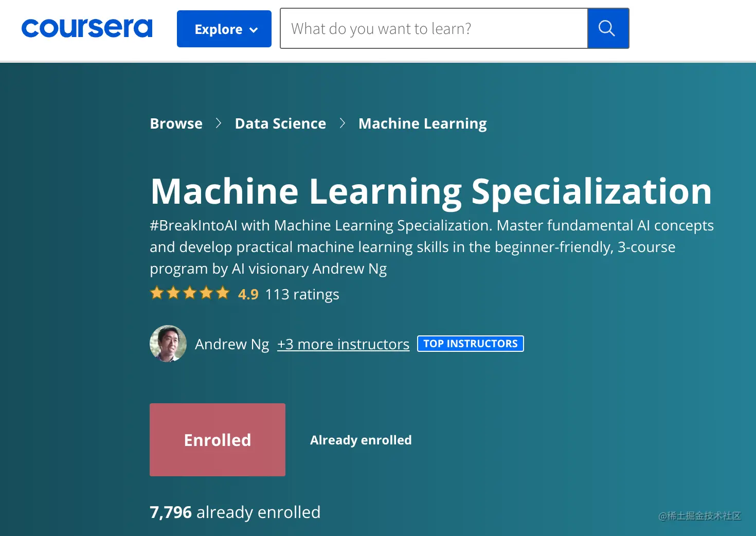Screen dimensions: 756x536
Task: Click the Andrew Ng instructor name
Action: pos(232,344)
